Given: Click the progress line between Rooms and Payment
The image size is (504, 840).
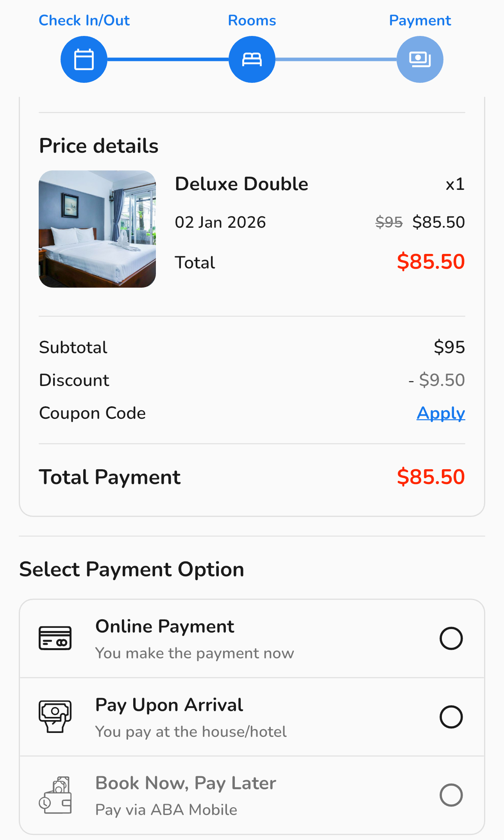Looking at the screenshot, I should pyautogui.click(x=336, y=59).
